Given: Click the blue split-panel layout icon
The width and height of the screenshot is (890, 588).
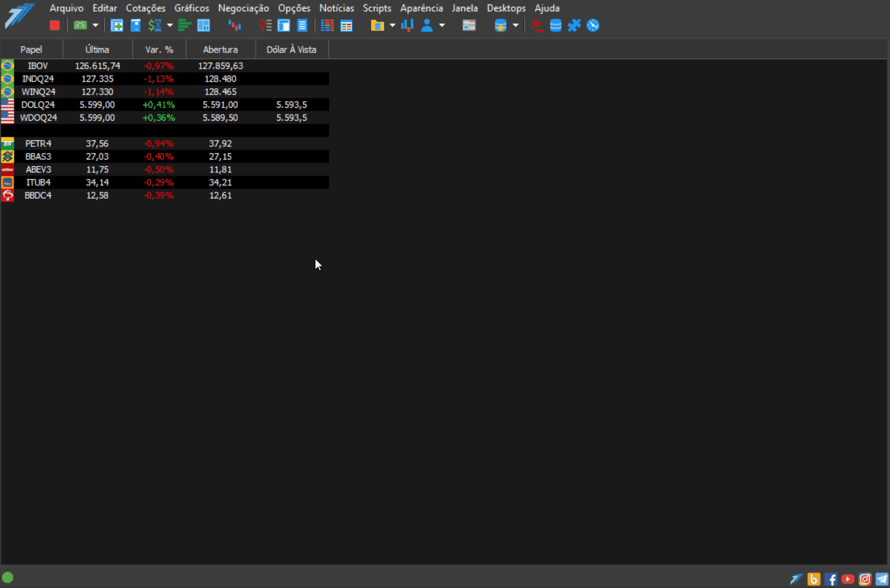Looking at the screenshot, I should tap(203, 25).
